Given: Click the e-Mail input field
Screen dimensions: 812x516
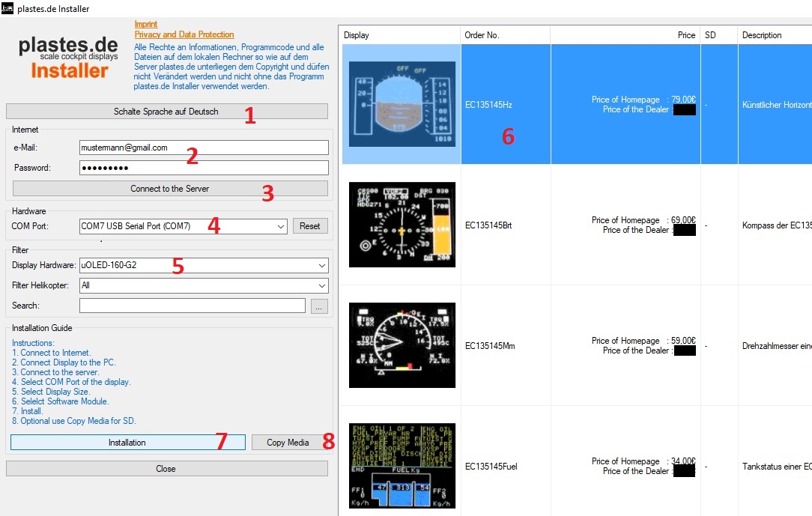Looking at the screenshot, I should (x=204, y=147).
